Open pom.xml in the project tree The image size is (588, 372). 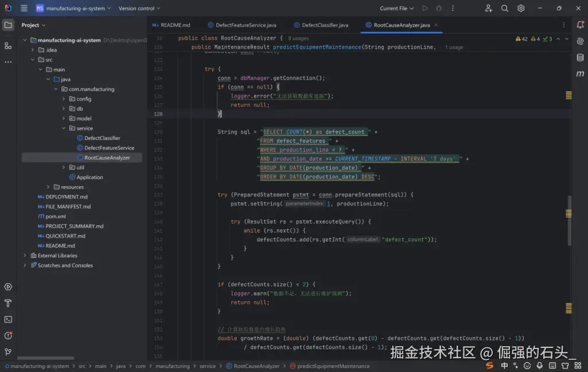(56, 217)
